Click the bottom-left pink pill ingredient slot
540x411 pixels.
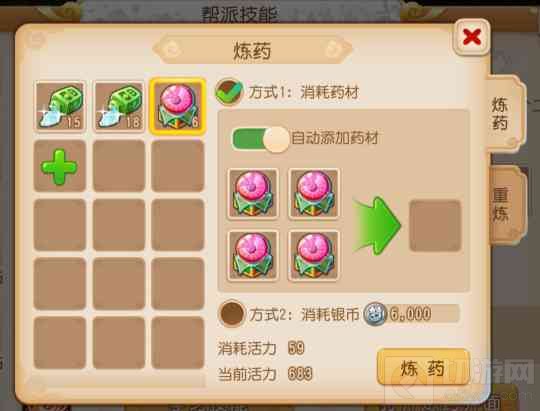pos(253,255)
